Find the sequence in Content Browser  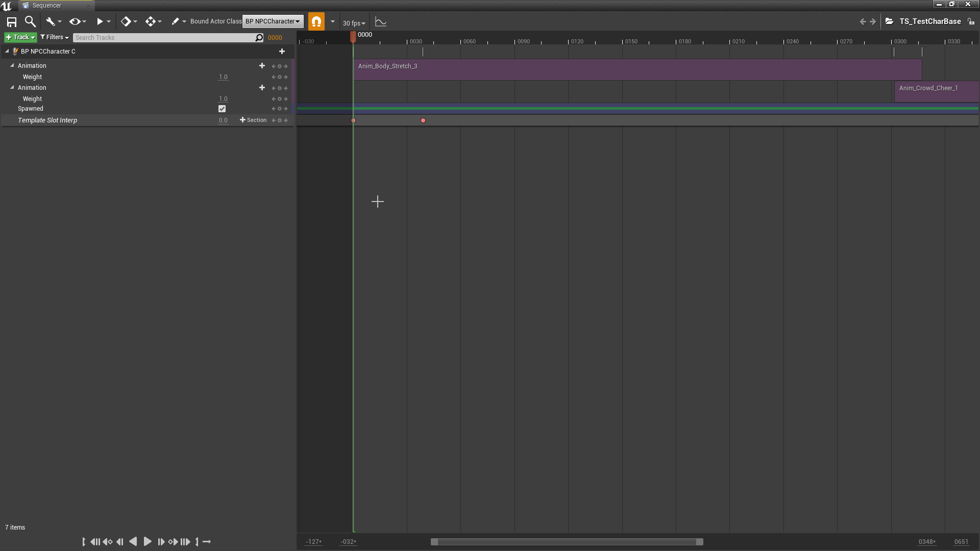click(30, 21)
